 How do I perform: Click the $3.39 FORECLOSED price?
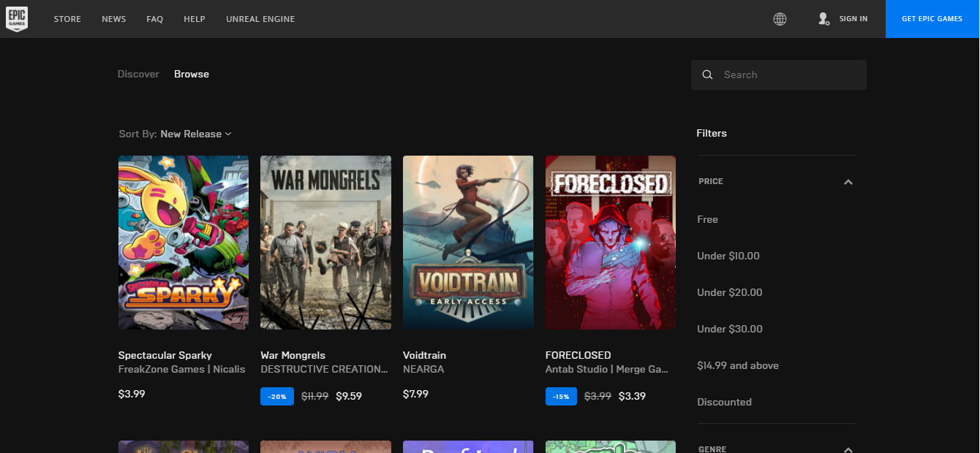[632, 396]
